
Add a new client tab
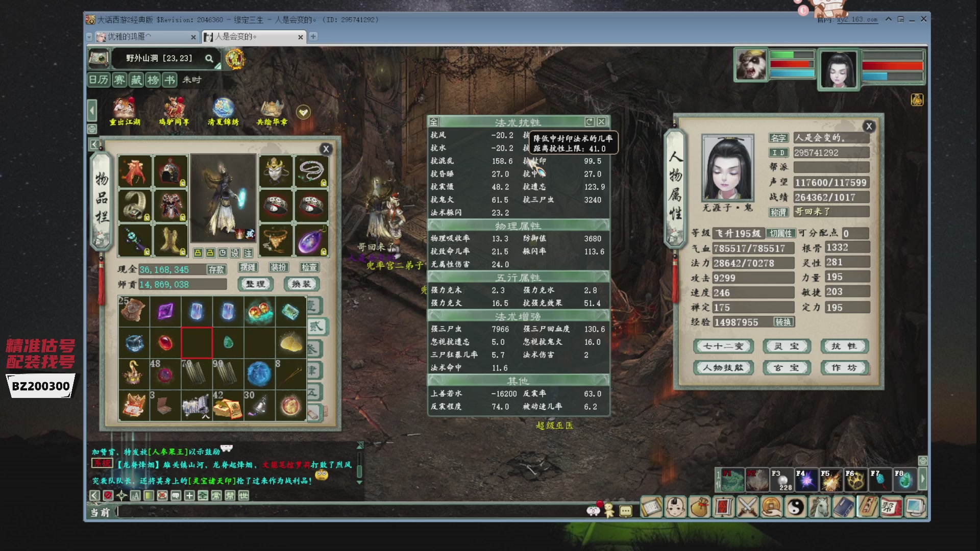coord(313,37)
